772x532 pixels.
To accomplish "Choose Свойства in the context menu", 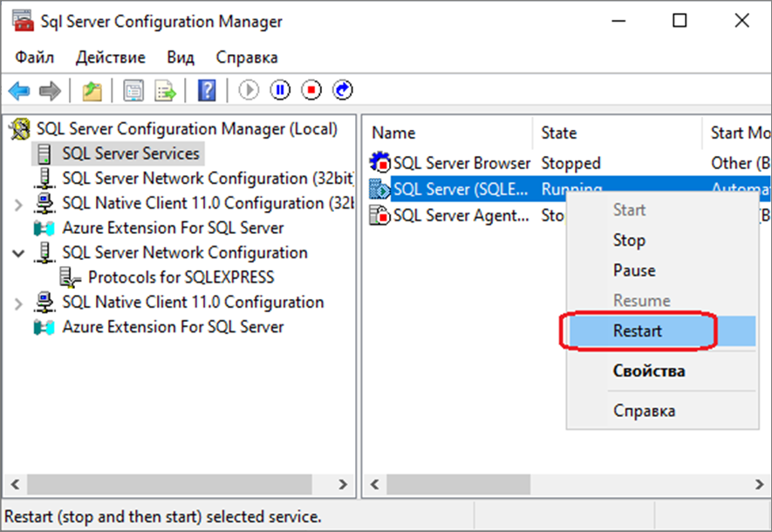I will pyautogui.click(x=662, y=371).
